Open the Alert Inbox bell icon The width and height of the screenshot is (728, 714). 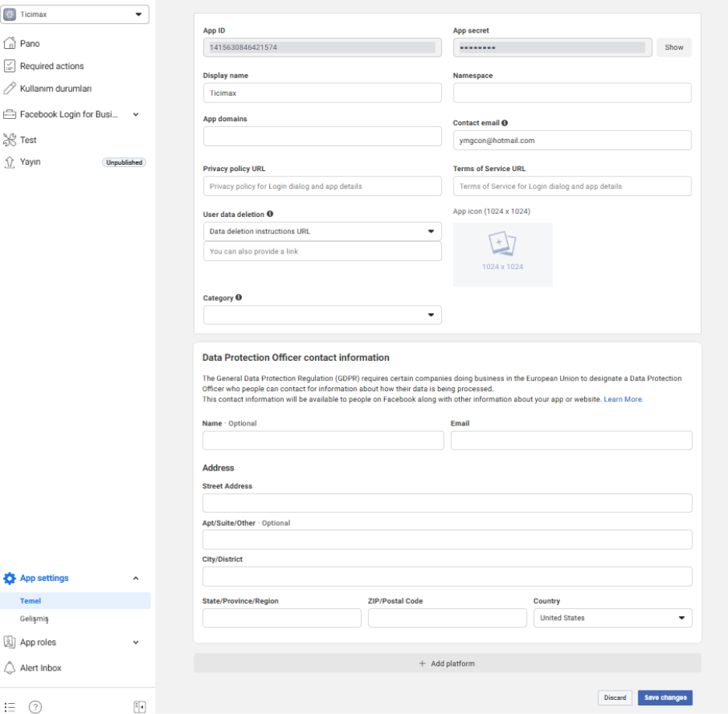9,667
